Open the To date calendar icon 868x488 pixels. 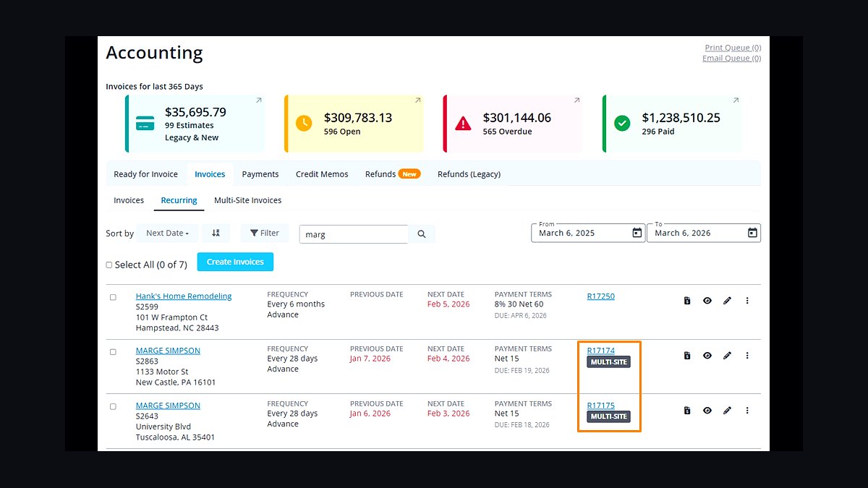click(752, 233)
